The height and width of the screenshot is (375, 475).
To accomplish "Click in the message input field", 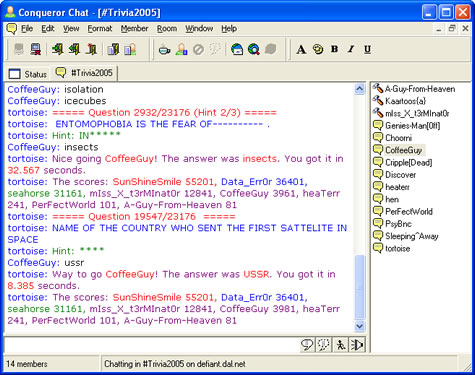I will pyautogui.click(x=152, y=345).
